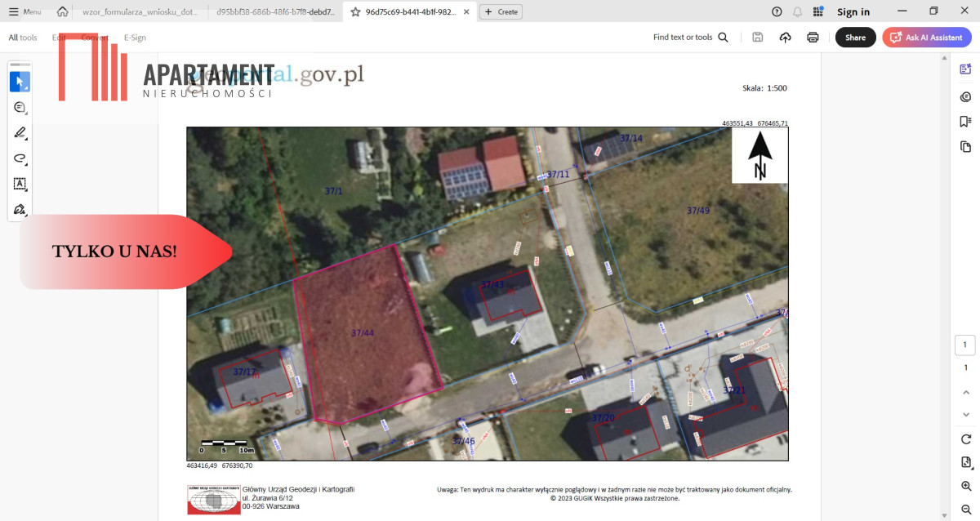Viewport: 980px width, 521px height.
Task: Star the 96d75c69 document tab
Action: point(355,12)
